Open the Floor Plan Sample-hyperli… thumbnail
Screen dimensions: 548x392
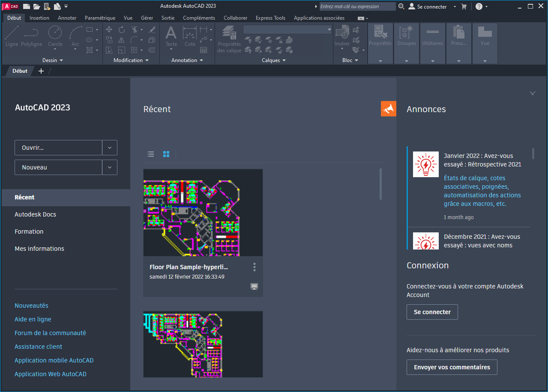tap(203, 212)
